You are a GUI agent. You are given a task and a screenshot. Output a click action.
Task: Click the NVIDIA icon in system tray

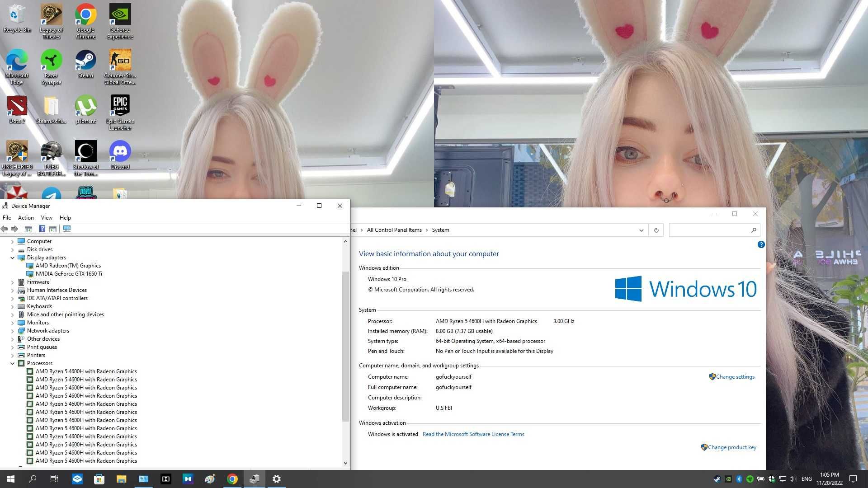tap(728, 479)
